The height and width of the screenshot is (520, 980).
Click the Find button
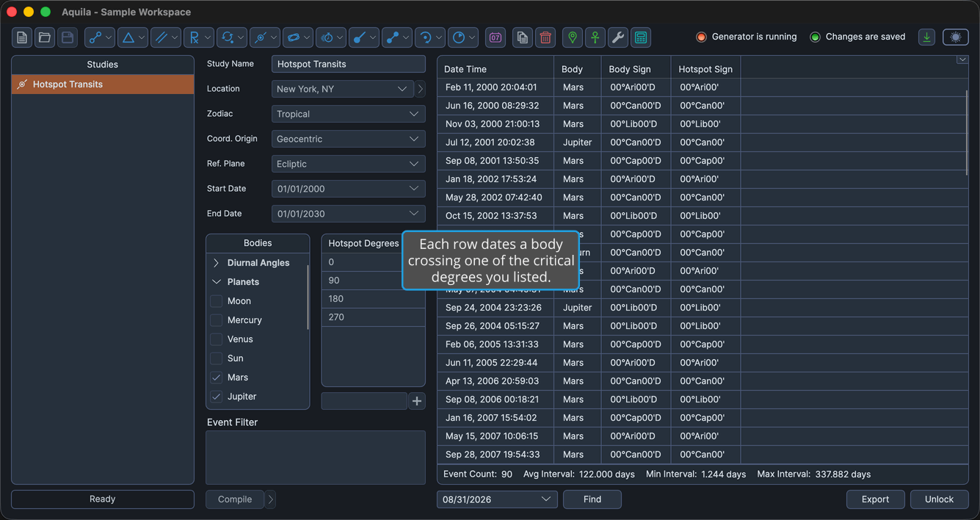click(x=592, y=499)
